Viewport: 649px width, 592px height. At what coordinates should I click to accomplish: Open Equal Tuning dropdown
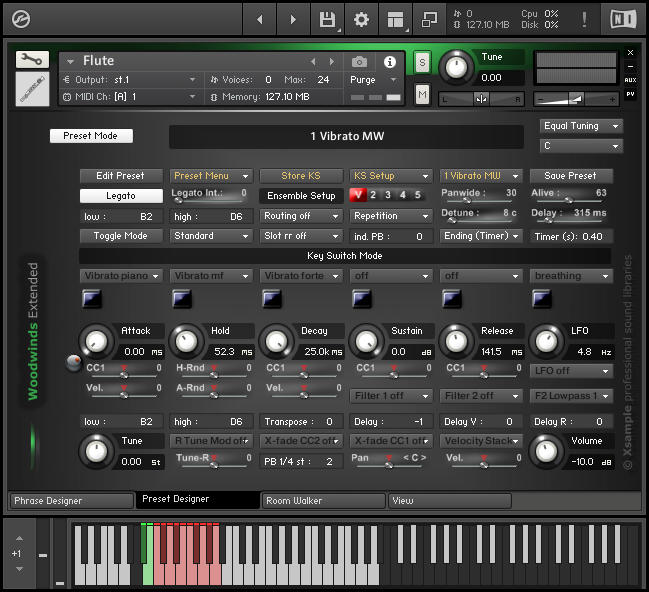(x=581, y=126)
